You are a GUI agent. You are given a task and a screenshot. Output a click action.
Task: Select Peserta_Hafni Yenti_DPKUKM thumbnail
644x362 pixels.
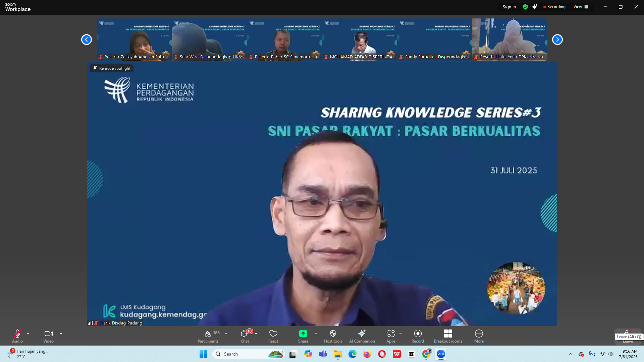click(510, 40)
